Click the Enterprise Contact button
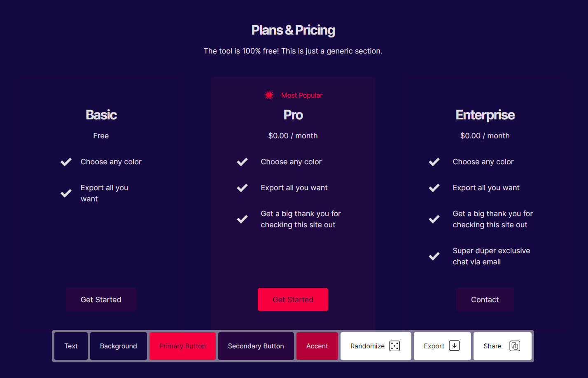The width and height of the screenshot is (588, 378). (485, 299)
